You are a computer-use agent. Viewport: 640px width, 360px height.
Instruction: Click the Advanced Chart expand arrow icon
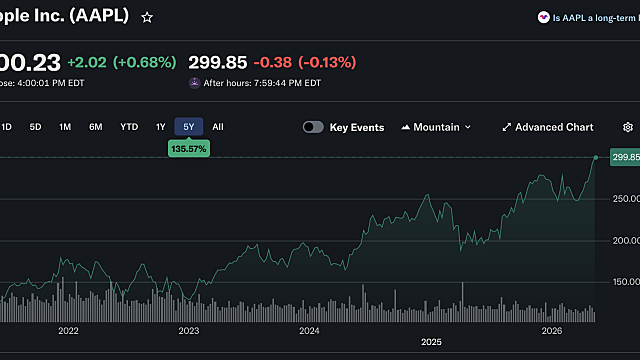507,127
